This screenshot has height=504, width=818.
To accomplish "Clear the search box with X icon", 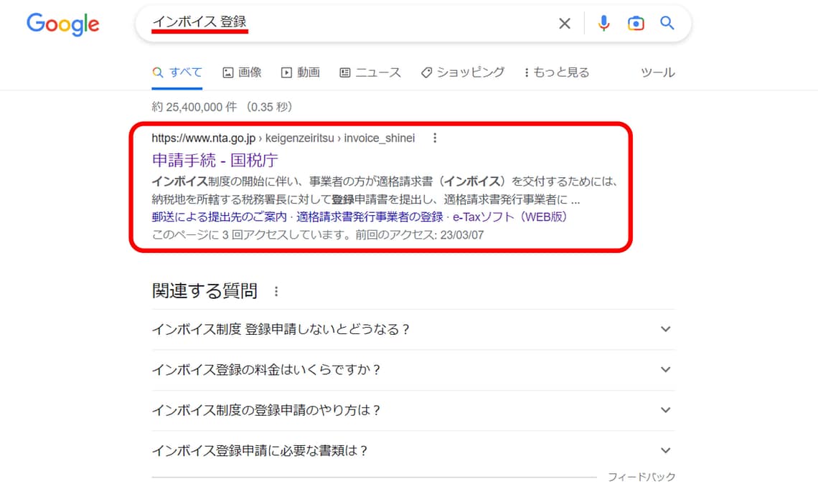I will (565, 24).
